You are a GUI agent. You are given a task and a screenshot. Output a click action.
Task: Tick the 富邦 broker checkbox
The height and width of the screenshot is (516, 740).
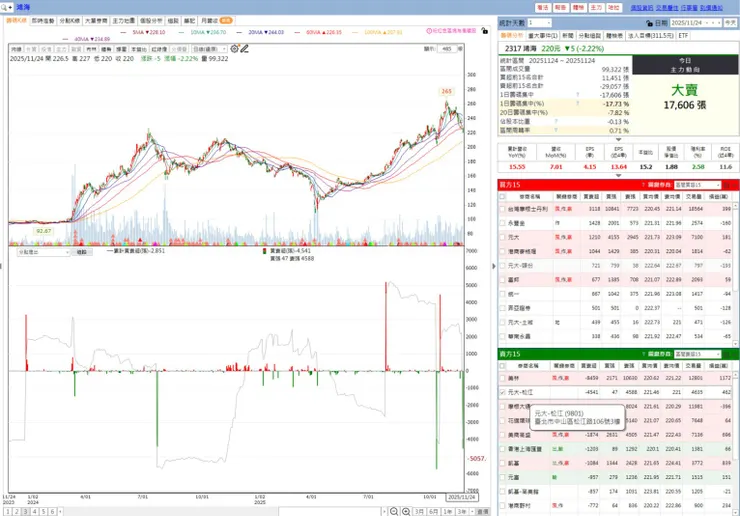(x=503, y=279)
